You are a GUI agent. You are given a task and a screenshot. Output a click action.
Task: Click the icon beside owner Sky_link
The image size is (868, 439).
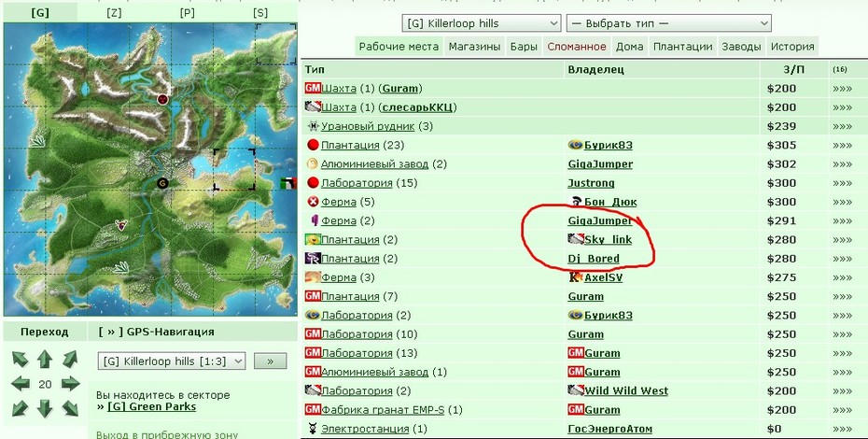[x=576, y=239]
